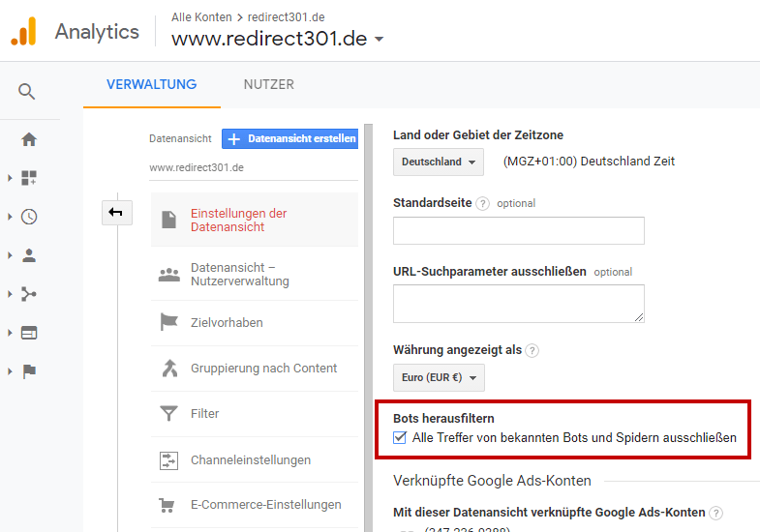Click the search magnifier icon in sidebar
This screenshot has height=532, width=760.
pyautogui.click(x=27, y=91)
